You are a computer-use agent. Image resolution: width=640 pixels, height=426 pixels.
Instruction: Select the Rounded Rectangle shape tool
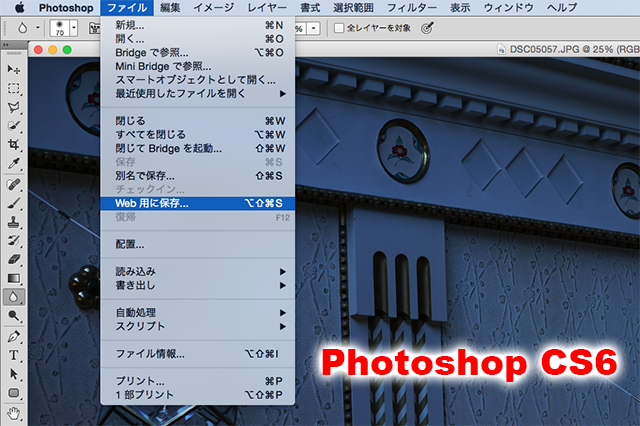point(13,393)
